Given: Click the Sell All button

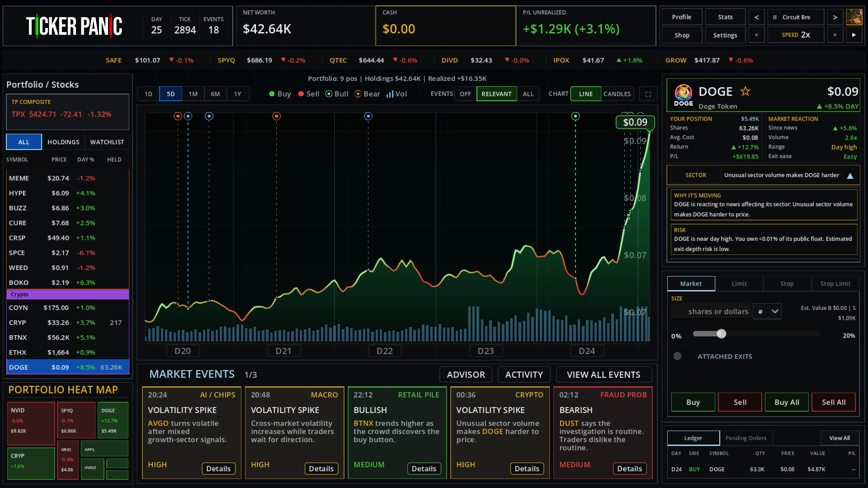Looking at the screenshot, I should pyautogui.click(x=834, y=402).
